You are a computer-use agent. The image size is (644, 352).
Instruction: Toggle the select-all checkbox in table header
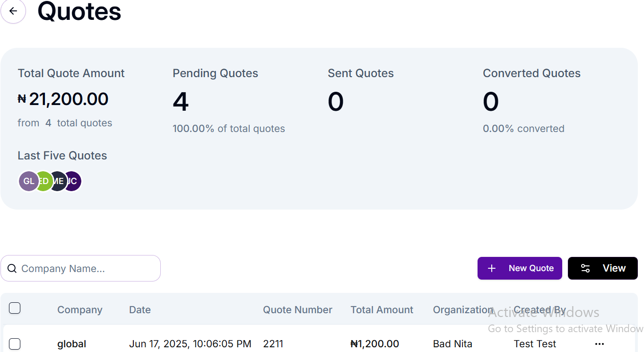[x=15, y=308]
